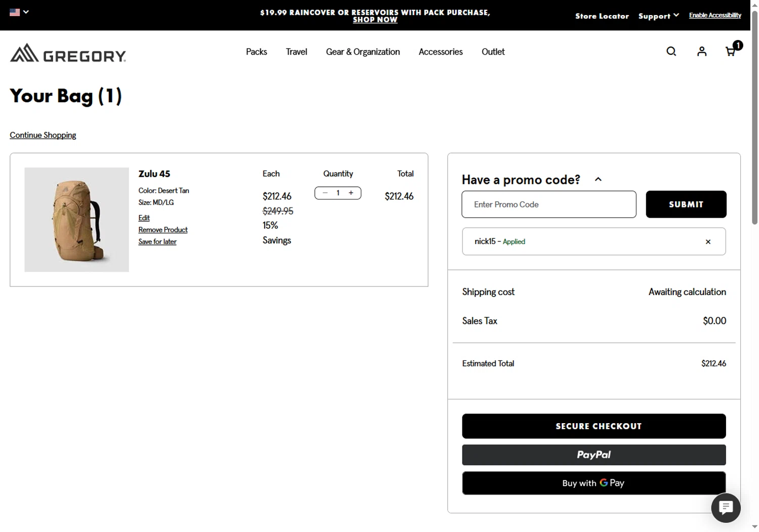
Task: Select the 'Size: MD/LG' text
Action: [x=156, y=202]
